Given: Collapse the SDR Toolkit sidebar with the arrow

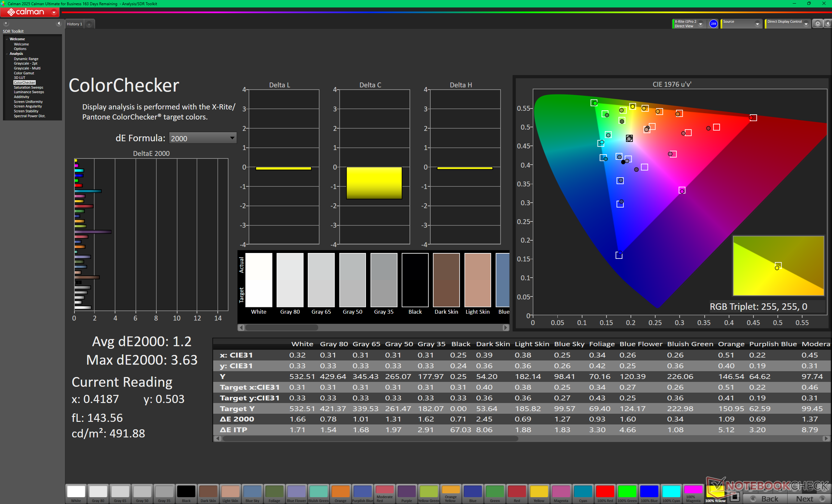Looking at the screenshot, I should [x=59, y=24].
